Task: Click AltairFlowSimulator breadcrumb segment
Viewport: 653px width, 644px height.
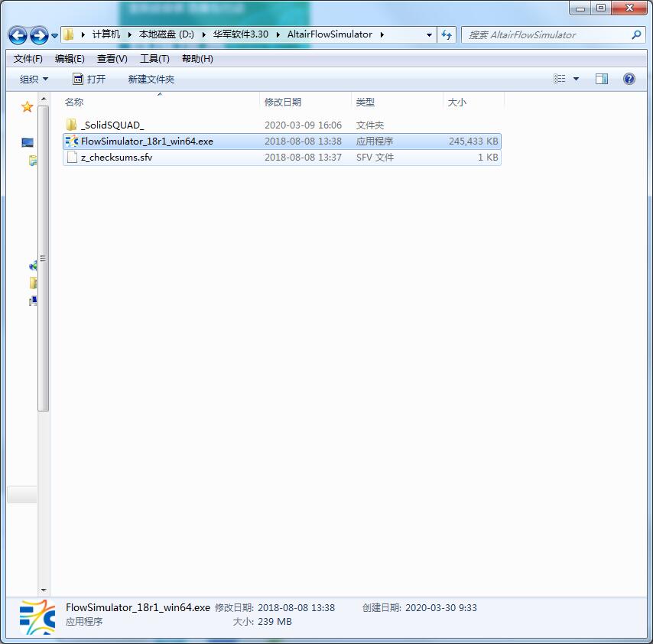Action: click(330, 34)
